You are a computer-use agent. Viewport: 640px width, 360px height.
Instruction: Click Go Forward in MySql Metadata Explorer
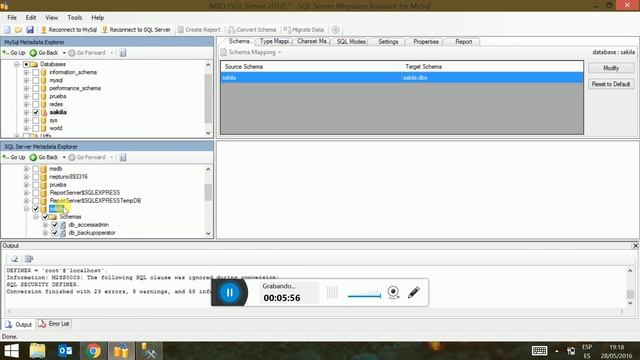click(x=87, y=53)
